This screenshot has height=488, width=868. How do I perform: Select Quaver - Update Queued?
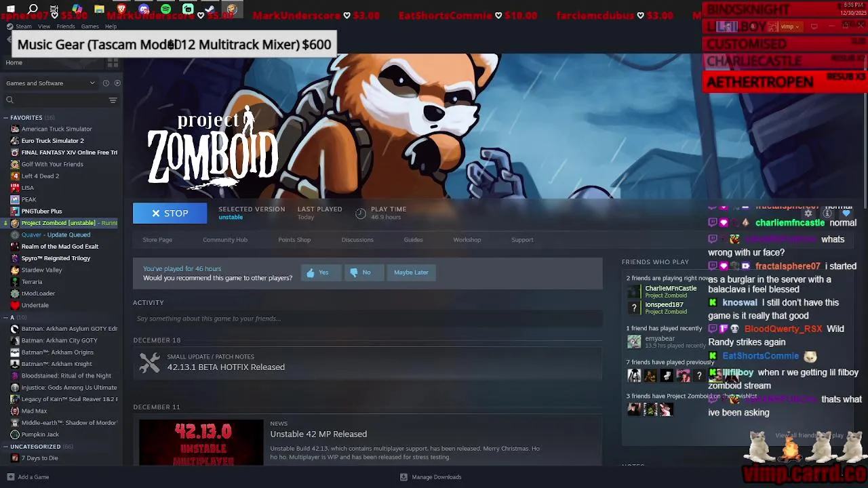tap(56, 235)
